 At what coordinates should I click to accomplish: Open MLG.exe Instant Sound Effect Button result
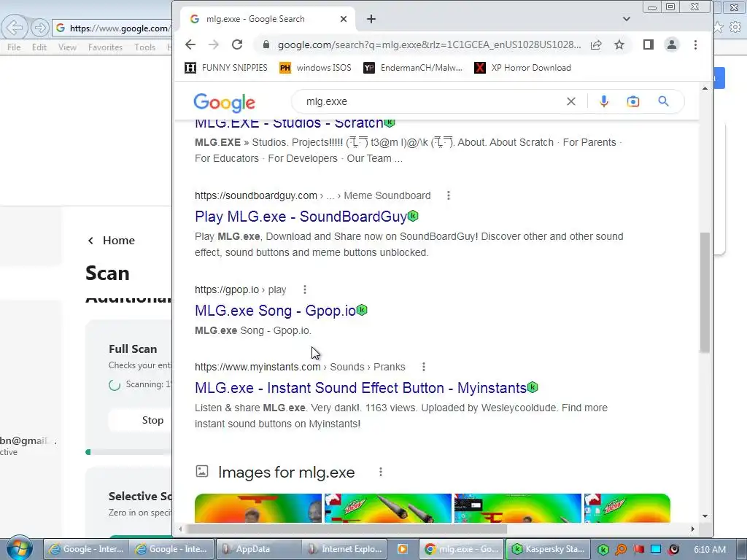[x=360, y=388]
